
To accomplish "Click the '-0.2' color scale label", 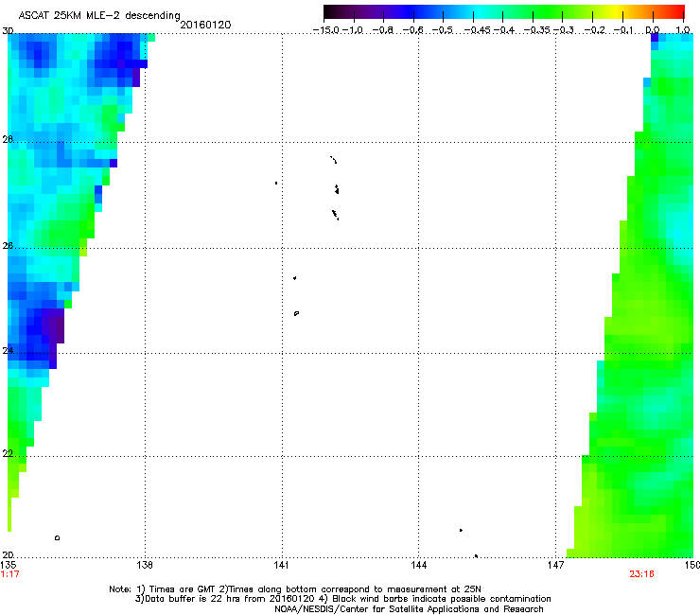I will (x=595, y=30).
